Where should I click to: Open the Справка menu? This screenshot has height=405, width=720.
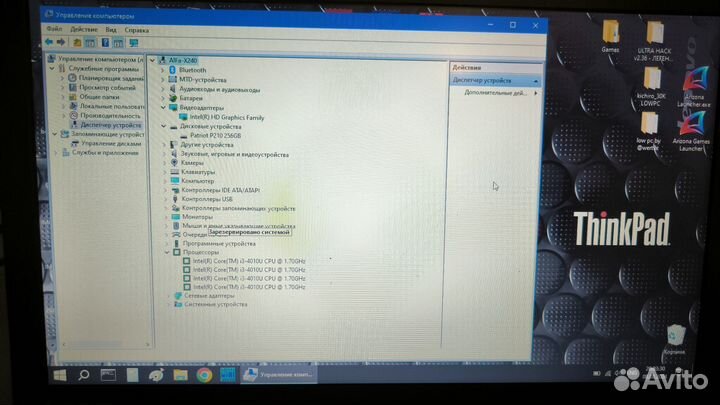(x=136, y=30)
